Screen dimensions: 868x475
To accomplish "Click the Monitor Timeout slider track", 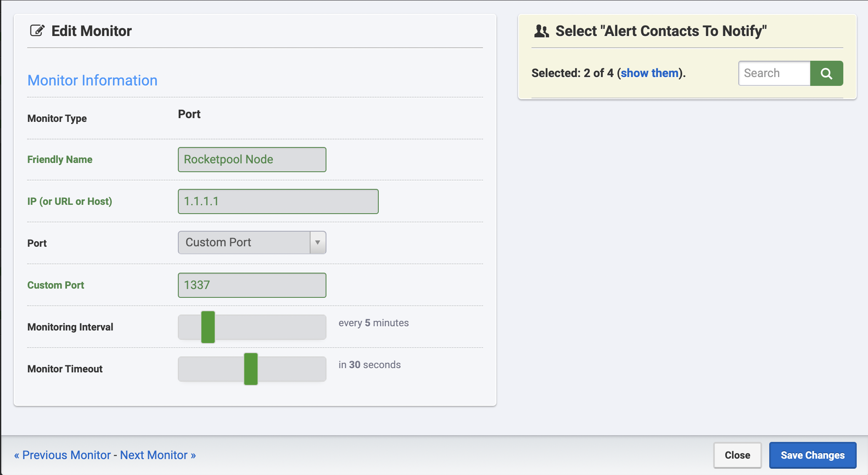I will pos(293,369).
